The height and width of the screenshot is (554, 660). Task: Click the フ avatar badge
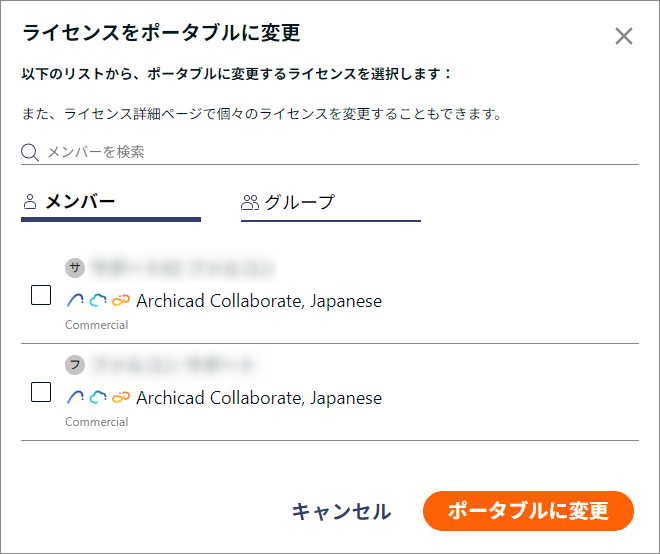point(75,365)
